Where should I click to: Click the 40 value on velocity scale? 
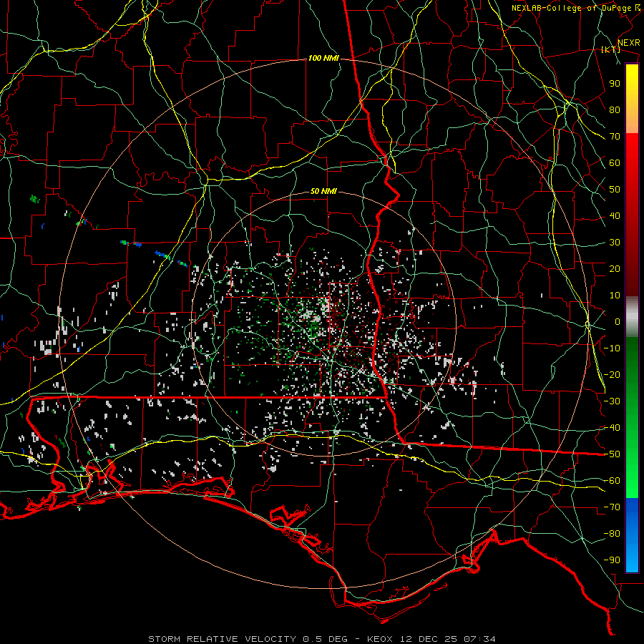pyautogui.click(x=615, y=216)
